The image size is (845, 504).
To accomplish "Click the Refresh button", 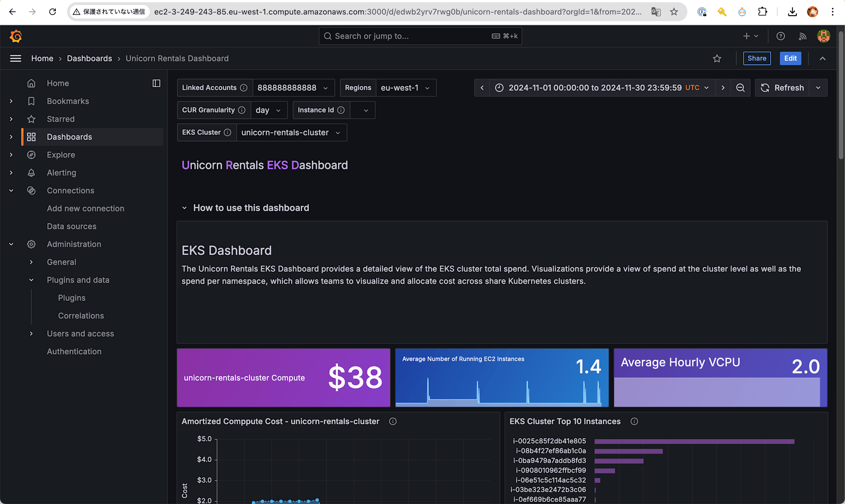I will [782, 88].
